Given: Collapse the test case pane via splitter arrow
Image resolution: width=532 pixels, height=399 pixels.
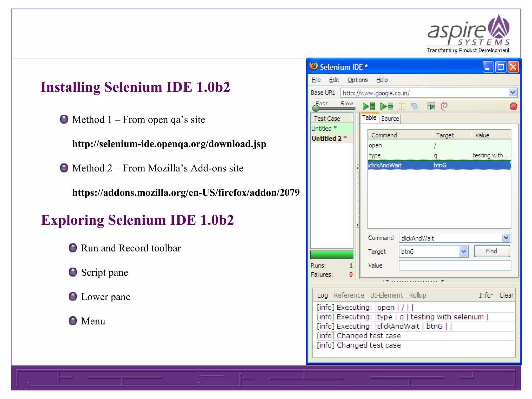Looking at the screenshot, I should tap(357, 168).
